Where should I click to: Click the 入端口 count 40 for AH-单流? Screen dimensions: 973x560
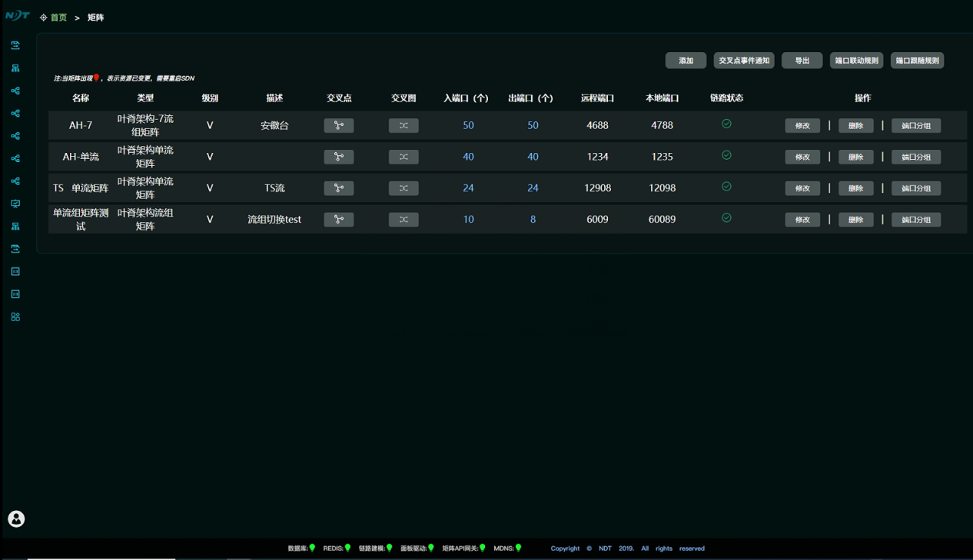(x=468, y=157)
